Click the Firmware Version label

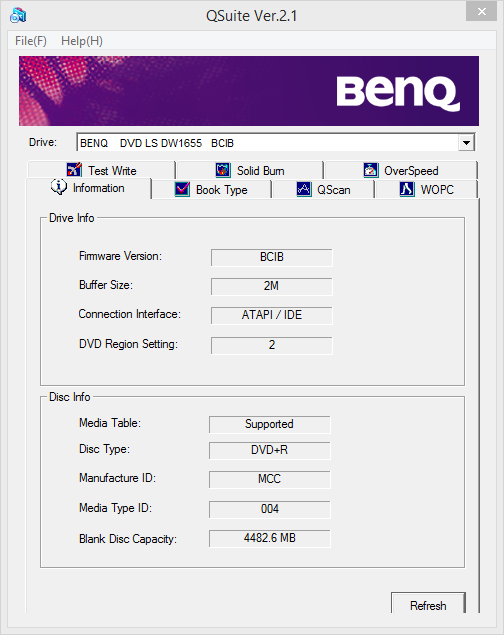120,256
